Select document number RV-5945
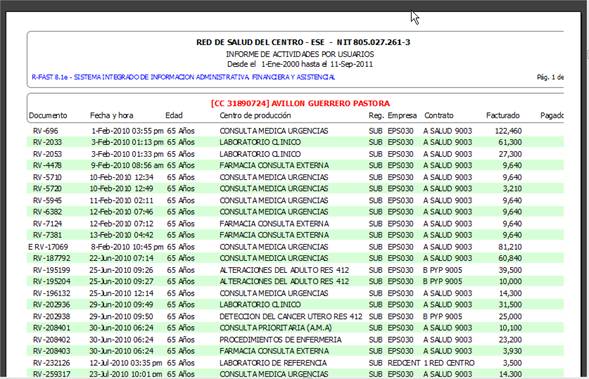589x379 pixels. point(47,201)
